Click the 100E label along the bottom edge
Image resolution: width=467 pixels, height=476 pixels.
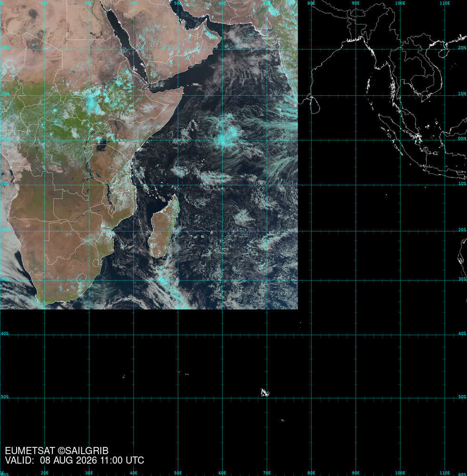click(x=400, y=473)
